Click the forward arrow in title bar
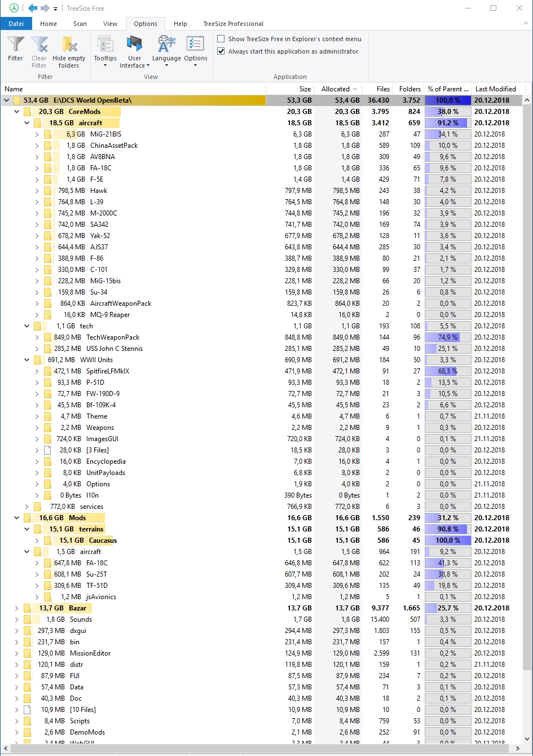The width and height of the screenshot is (533, 756). 45,8
